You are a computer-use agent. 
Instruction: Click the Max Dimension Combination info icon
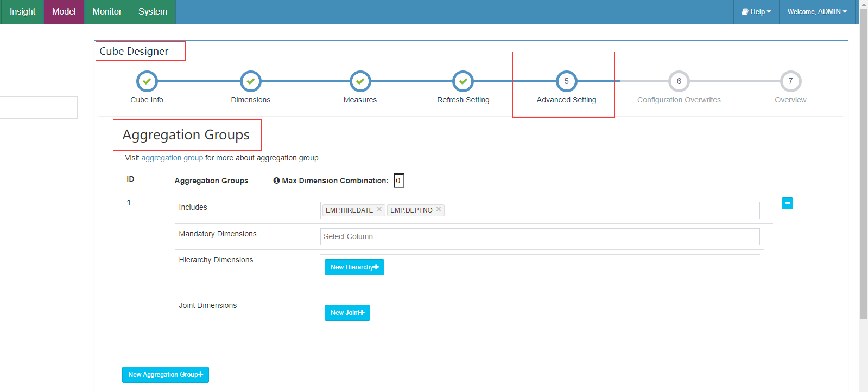click(x=276, y=181)
